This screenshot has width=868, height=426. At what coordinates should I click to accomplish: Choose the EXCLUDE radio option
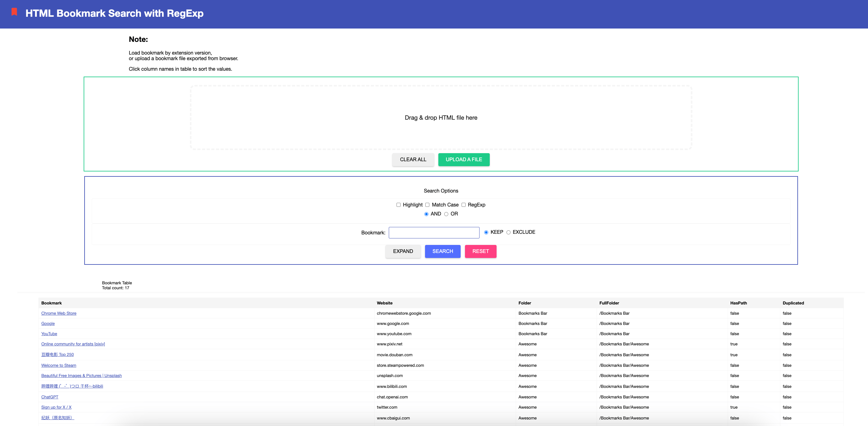tap(508, 233)
